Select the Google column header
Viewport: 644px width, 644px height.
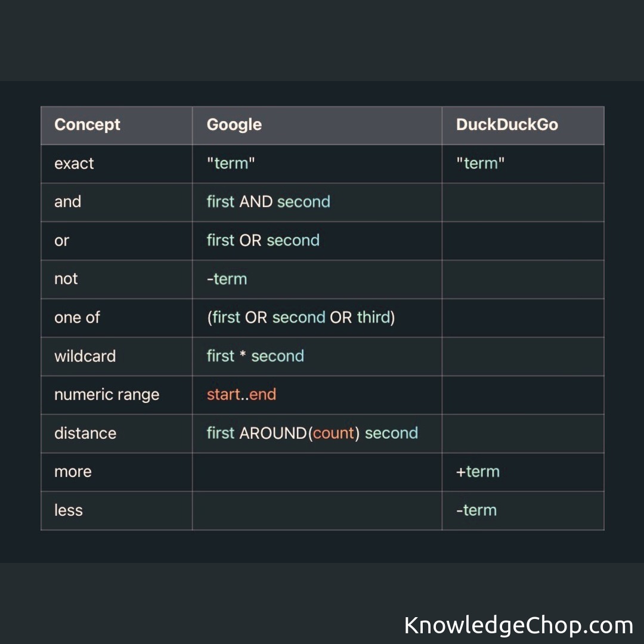pos(234,125)
